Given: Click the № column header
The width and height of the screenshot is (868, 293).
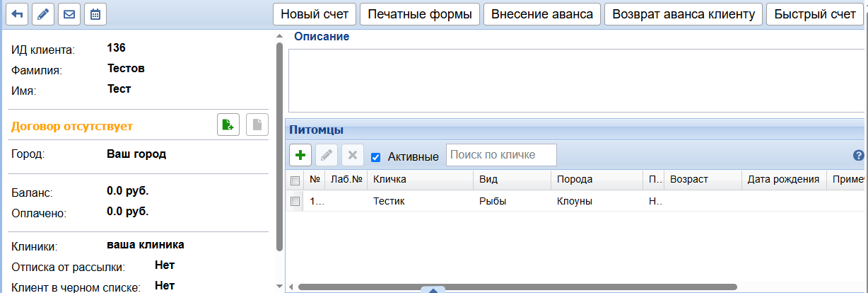Looking at the screenshot, I should tap(314, 180).
